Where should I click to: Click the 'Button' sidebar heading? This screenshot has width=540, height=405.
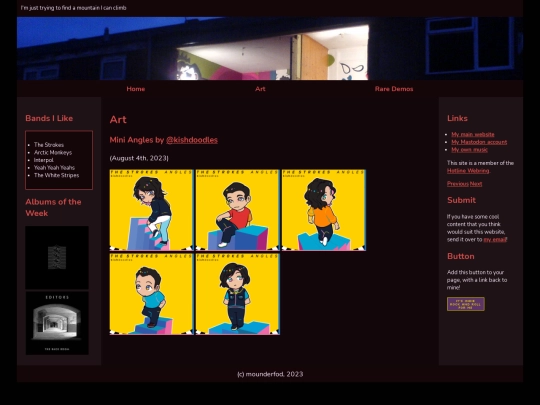coord(460,256)
